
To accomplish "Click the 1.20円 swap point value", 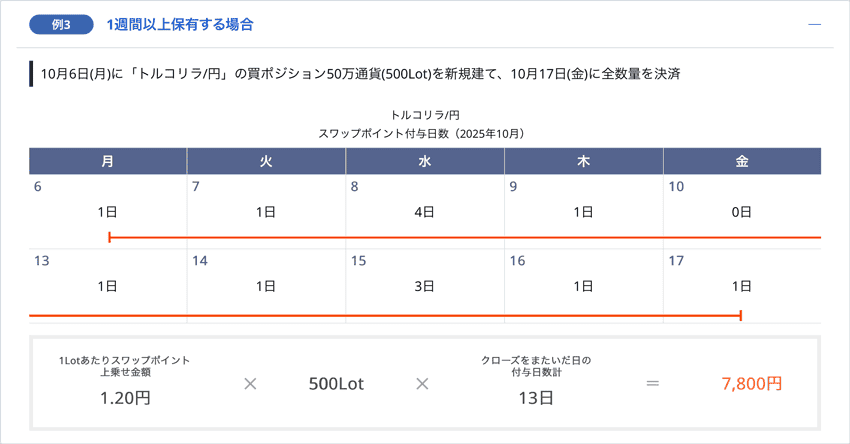I will (125, 398).
